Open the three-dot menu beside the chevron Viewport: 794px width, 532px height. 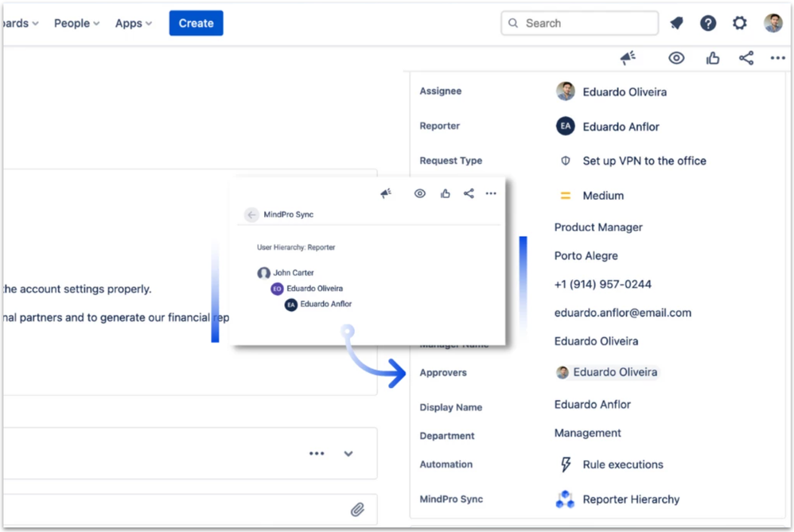[317, 453]
